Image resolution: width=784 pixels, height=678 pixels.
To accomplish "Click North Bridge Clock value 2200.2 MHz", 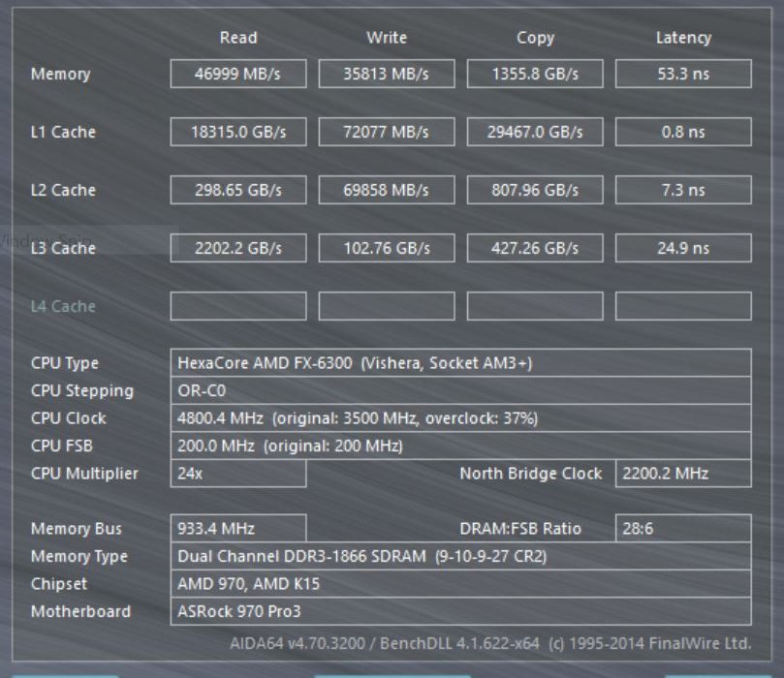I will [x=683, y=473].
